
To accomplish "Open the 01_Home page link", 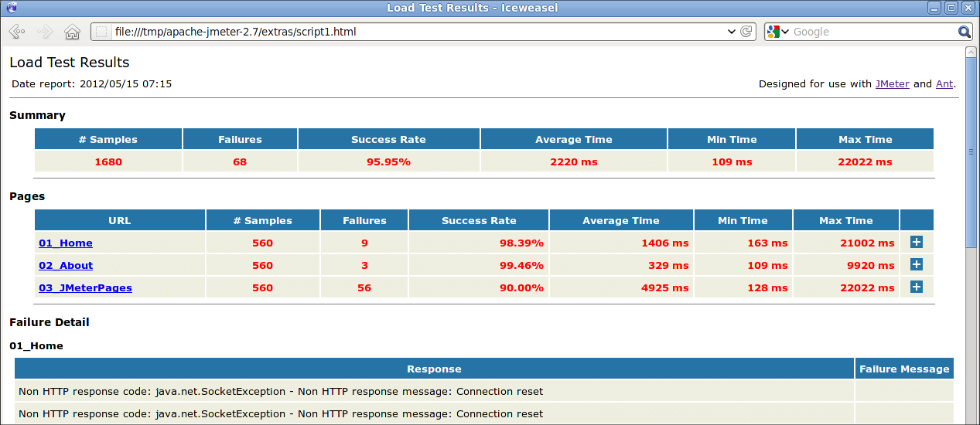I will pyautogui.click(x=66, y=243).
